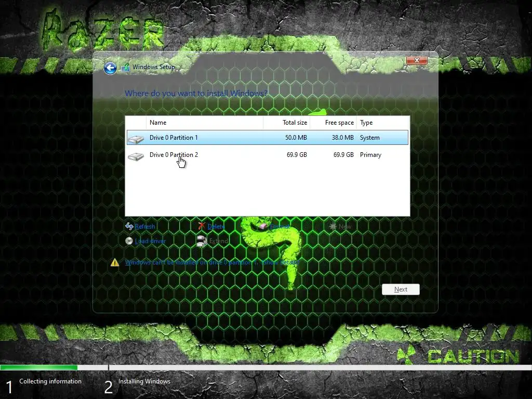Click the Installing Windows step label
The height and width of the screenshot is (399, 532).
[x=144, y=381]
